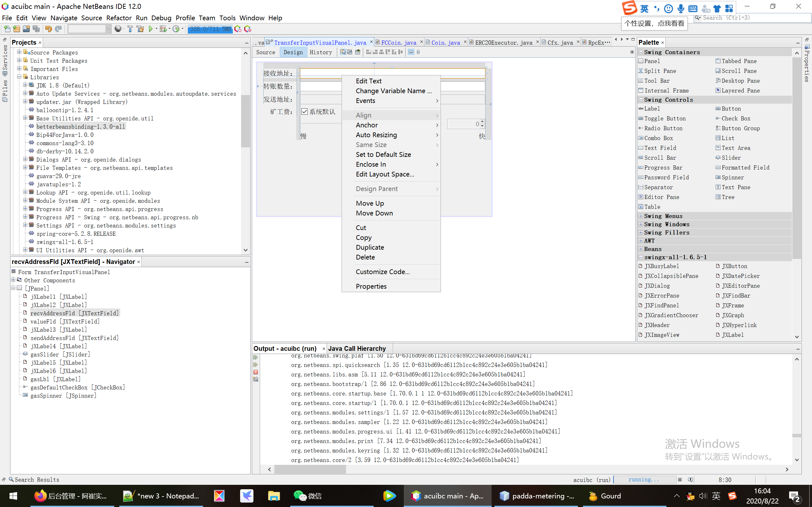Click the memory usage bar
This screenshot has width=812, height=507.
click(x=210, y=29)
